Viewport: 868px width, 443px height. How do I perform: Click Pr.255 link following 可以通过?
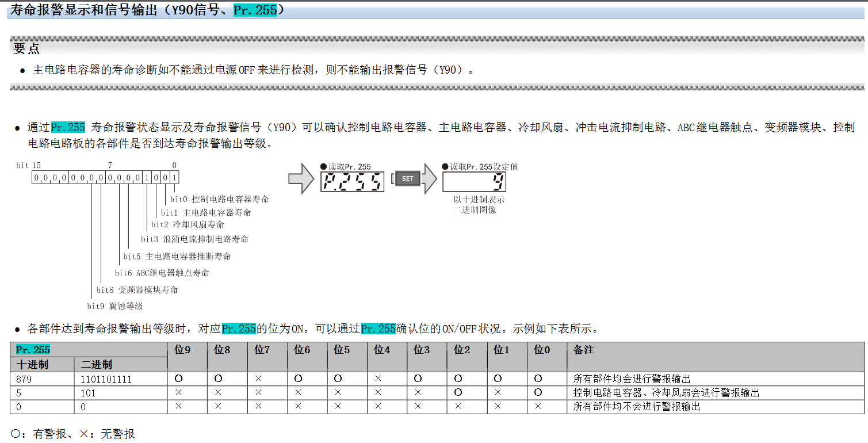click(x=378, y=329)
